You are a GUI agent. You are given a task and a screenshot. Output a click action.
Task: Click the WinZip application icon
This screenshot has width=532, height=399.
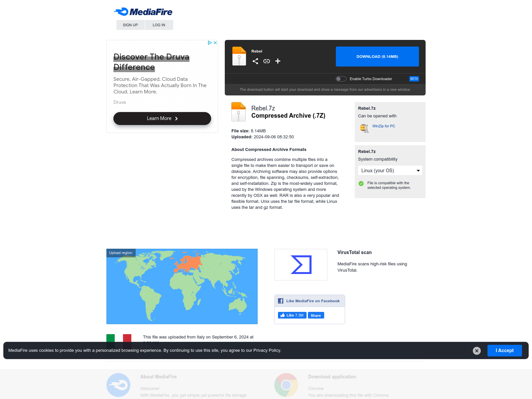(x=364, y=128)
